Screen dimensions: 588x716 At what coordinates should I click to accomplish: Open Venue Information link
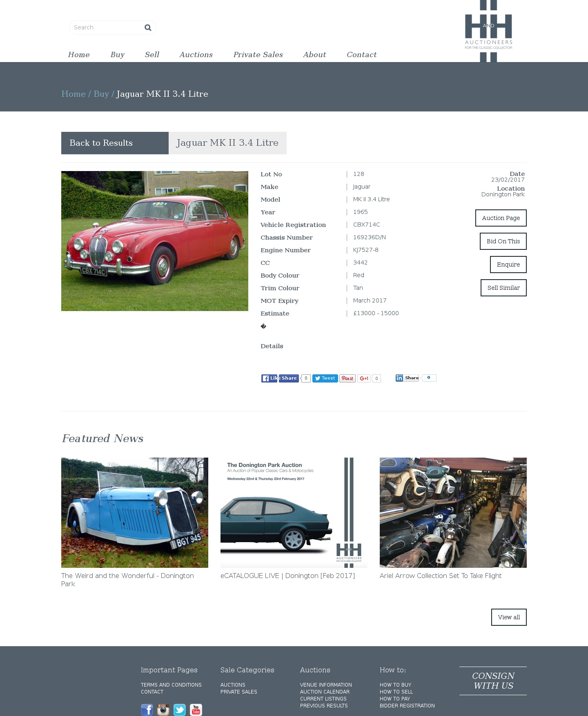326,685
